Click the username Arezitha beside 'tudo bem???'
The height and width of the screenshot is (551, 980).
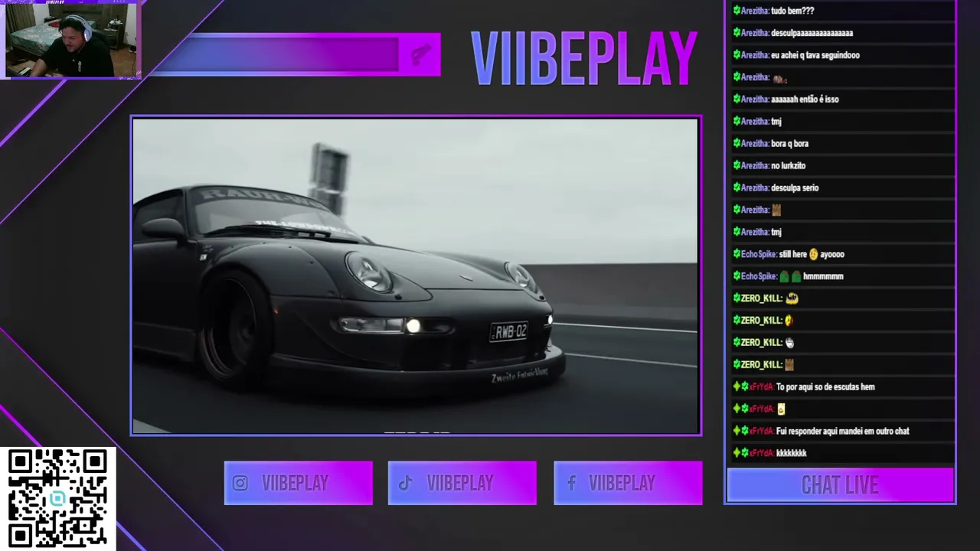click(x=755, y=11)
